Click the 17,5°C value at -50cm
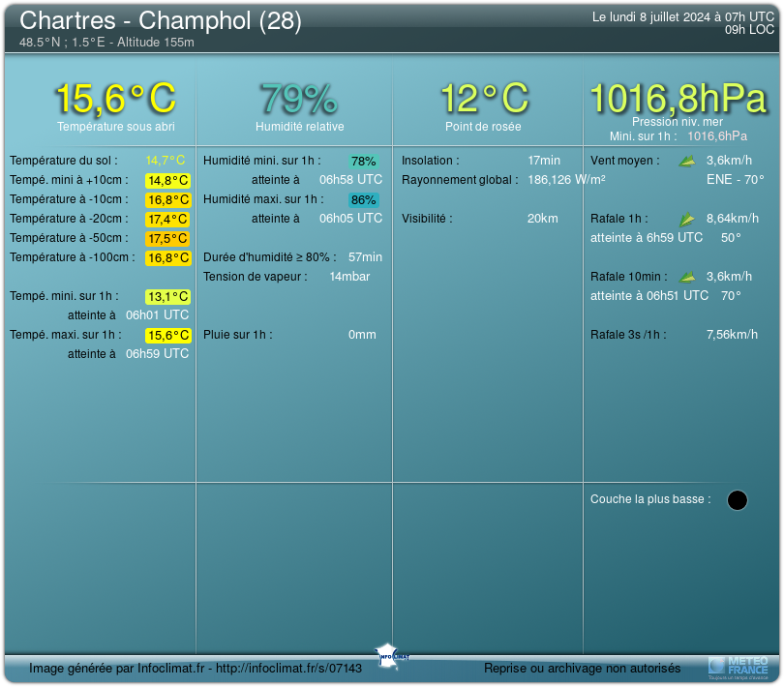 click(x=168, y=238)
